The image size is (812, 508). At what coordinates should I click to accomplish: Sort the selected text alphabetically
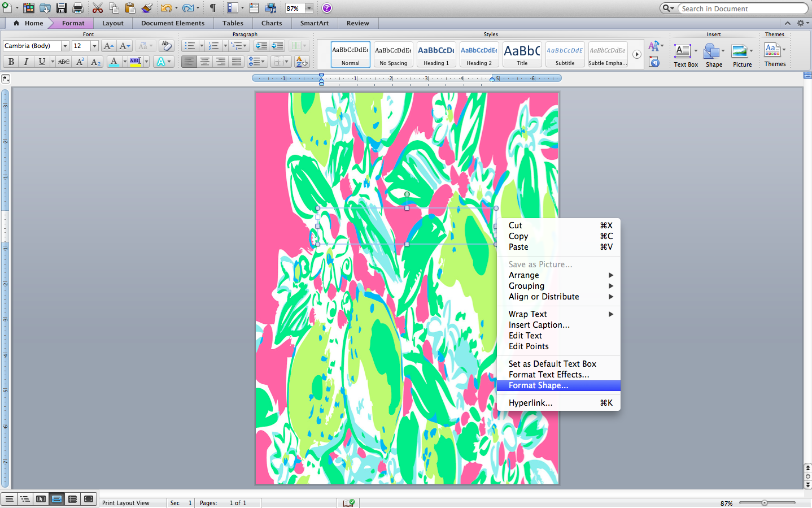coord(302,62)
